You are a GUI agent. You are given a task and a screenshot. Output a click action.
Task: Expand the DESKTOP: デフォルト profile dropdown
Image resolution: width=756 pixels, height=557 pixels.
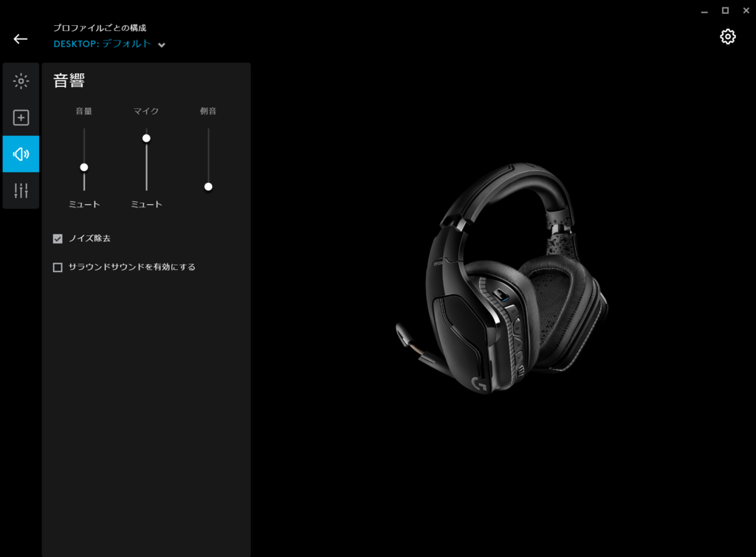click(109, 44)
